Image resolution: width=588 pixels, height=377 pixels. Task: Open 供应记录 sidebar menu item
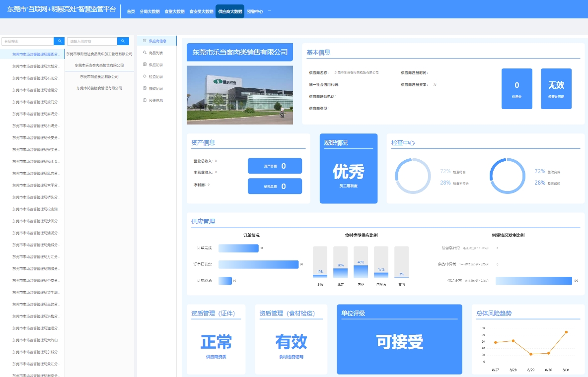(x=156, y=65)
